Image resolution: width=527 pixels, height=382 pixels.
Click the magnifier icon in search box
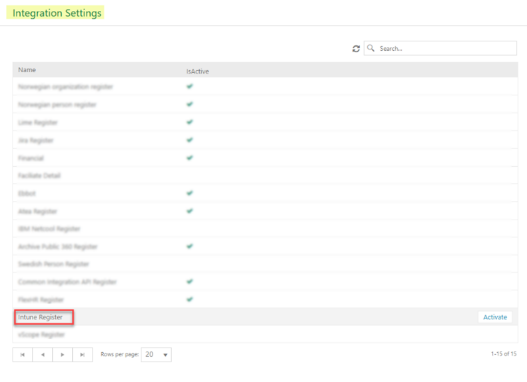click(x=371, y=48)
